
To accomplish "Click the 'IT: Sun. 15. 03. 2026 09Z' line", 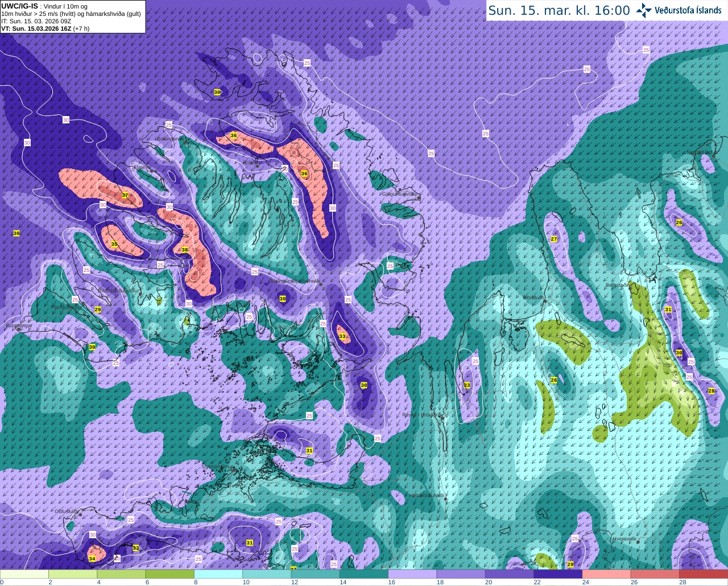I will pyautogui.click(x=36, y=21).
